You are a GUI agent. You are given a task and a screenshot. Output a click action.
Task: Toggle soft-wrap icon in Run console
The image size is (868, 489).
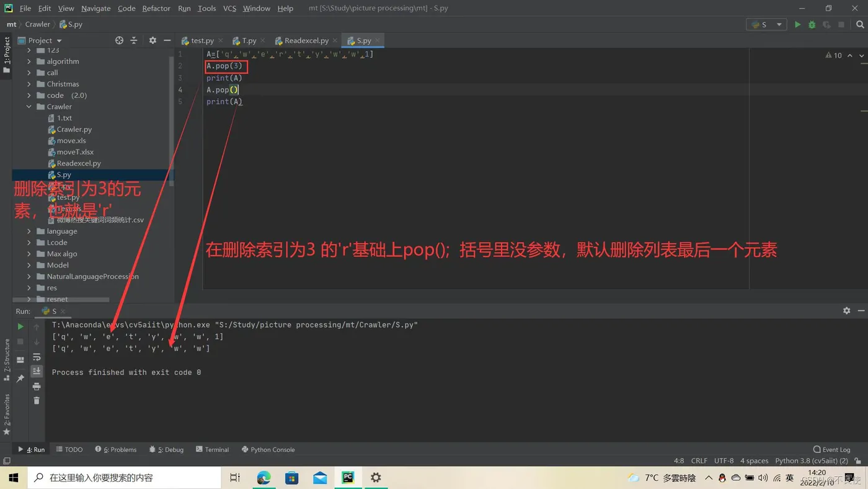37,357
